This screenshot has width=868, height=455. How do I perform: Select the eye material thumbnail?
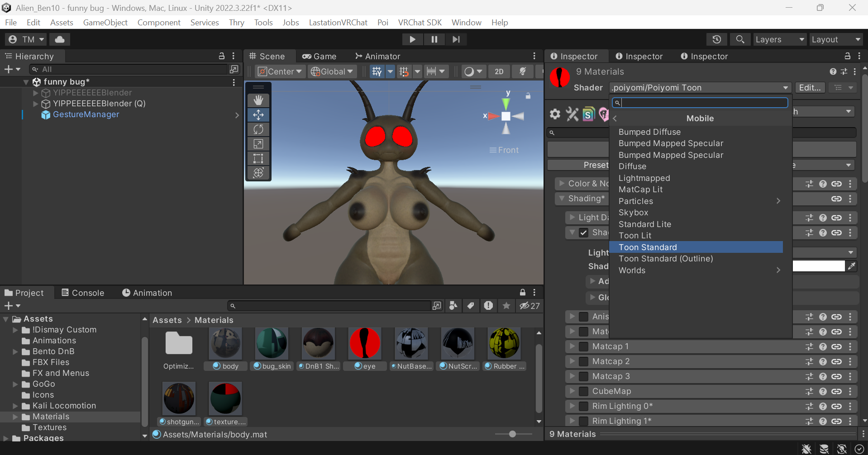click(365, 343)
